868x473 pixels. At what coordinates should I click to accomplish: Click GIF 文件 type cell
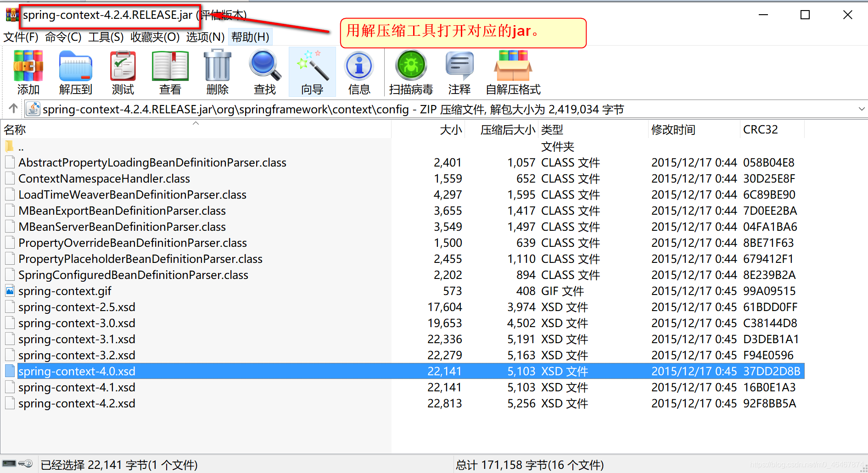point(563,291)
